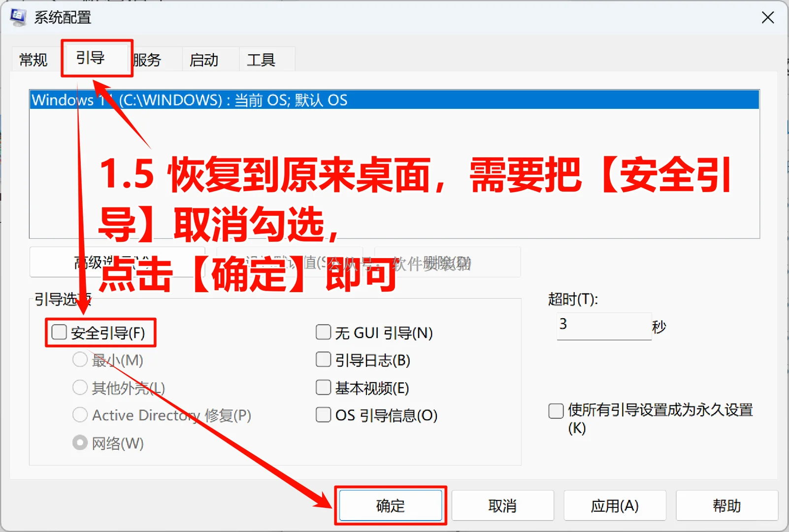The height and width of the screenshot is (532, 789).
Task: Click the 帮助 button
Action: (727, 505)
